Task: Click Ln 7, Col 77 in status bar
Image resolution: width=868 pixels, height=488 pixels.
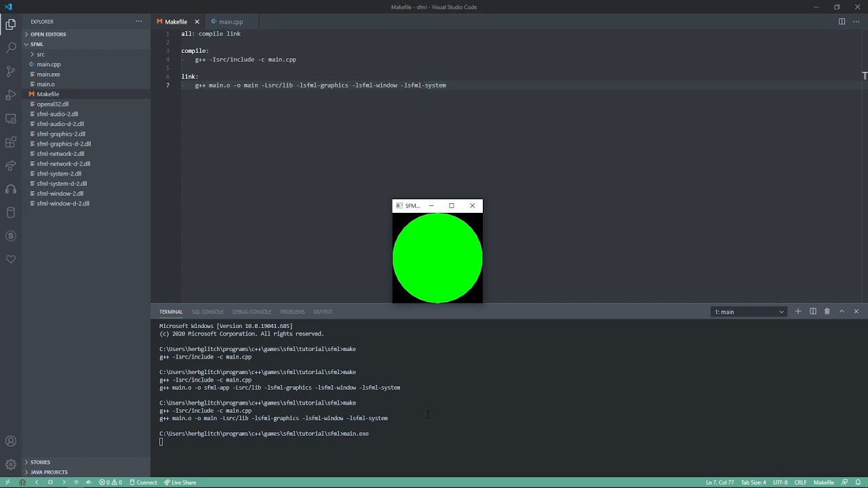Action: click(719, 483)
